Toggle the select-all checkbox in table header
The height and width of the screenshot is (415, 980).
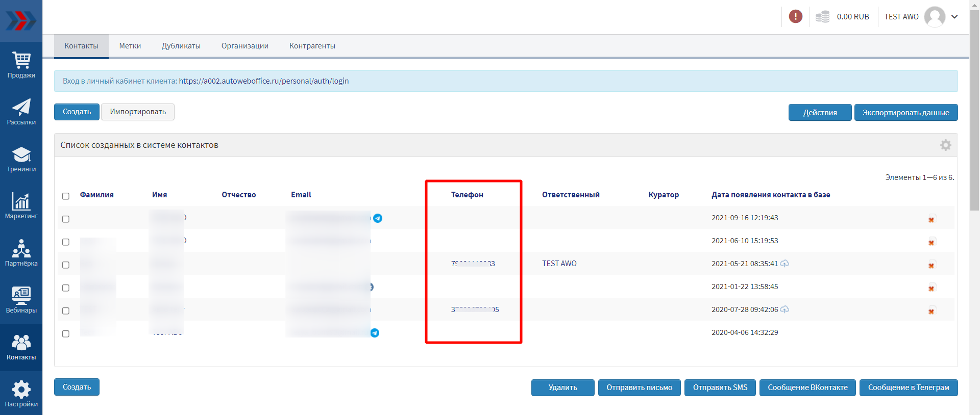coord(66,196)
